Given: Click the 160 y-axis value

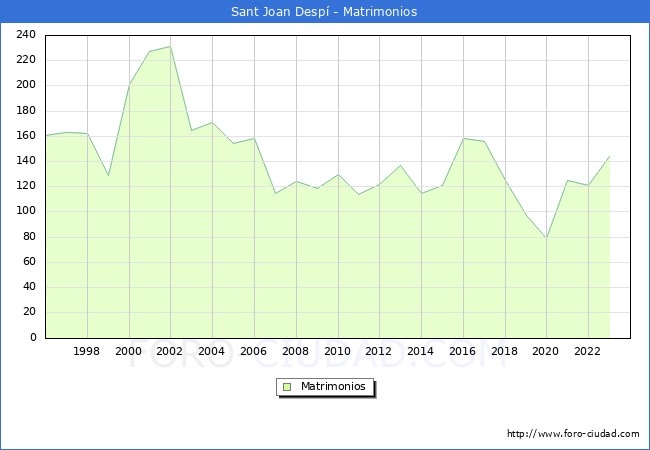Looking at the screenshot, I should tap(26, 135).
